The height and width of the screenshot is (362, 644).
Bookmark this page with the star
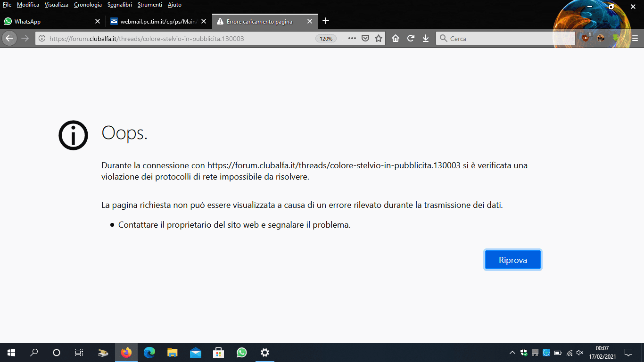(x=379, y=38)
